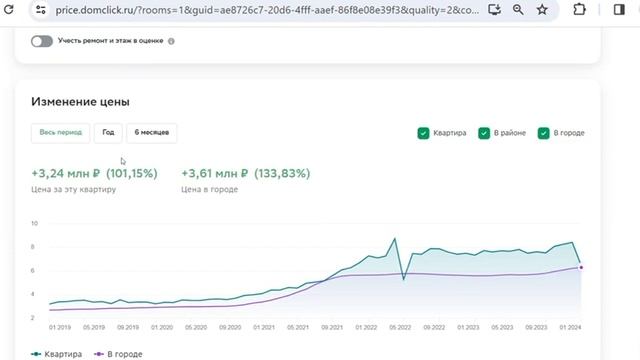
Task: Click the +3,61 млн ₽ (133,83%) value
Action: pos(246,173)
